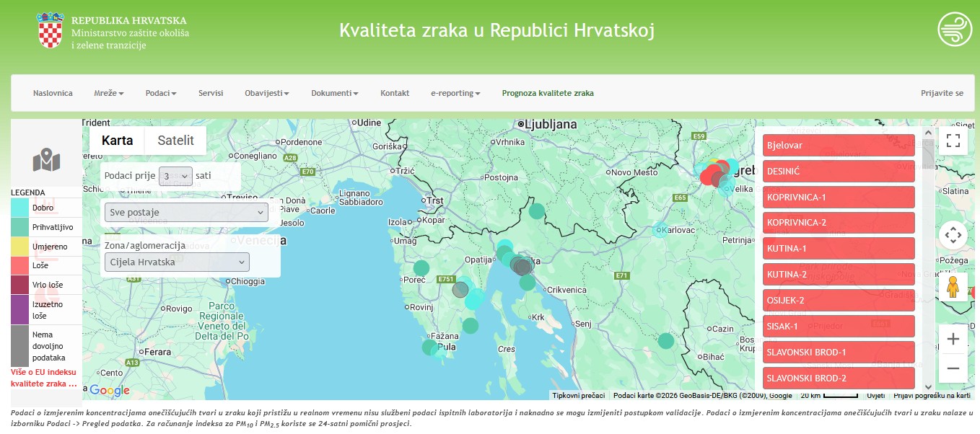
Task: Expand the Sve postaje dropdown
Action: tap(186, 213)
